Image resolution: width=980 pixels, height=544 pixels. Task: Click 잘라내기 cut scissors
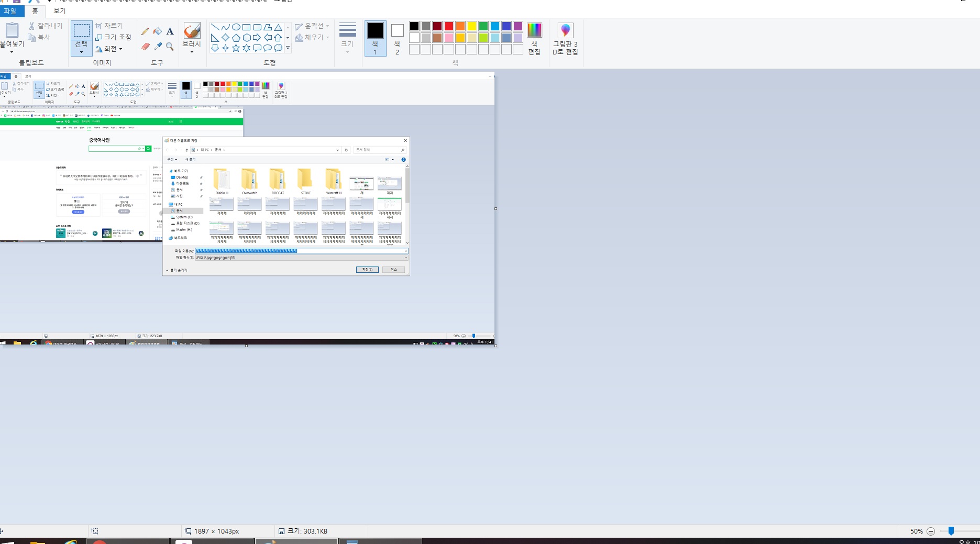coord(46,26)
